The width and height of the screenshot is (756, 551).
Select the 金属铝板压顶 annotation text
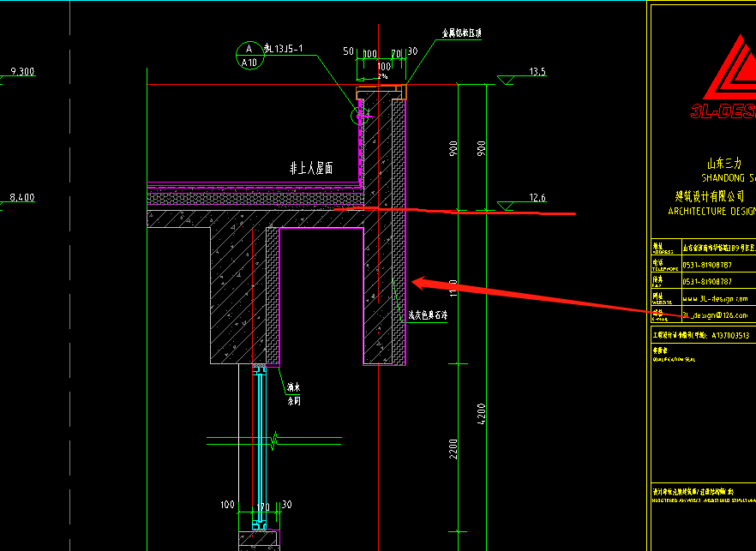[x=461, y=33]
